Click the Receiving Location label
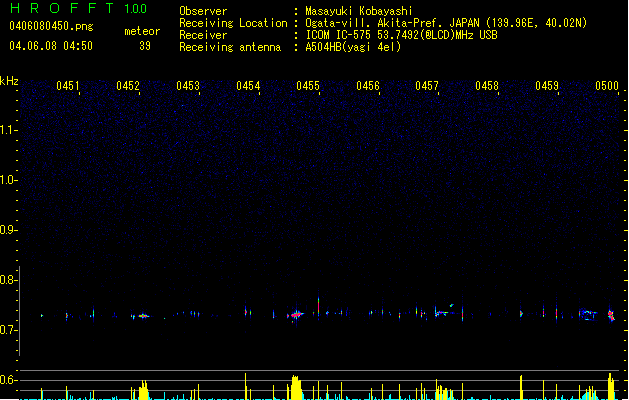Image resolution: width=629 pixels, height=400 pixels. (x=233, y=23)
